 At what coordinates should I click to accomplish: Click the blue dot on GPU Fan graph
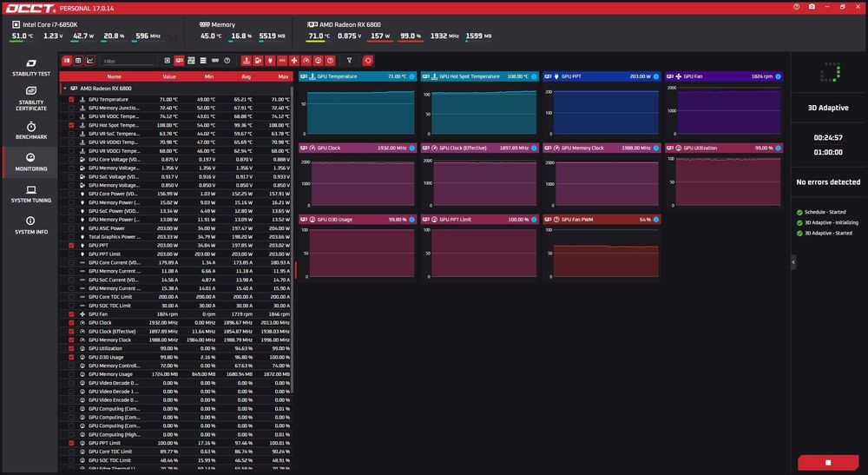(778, 76)
